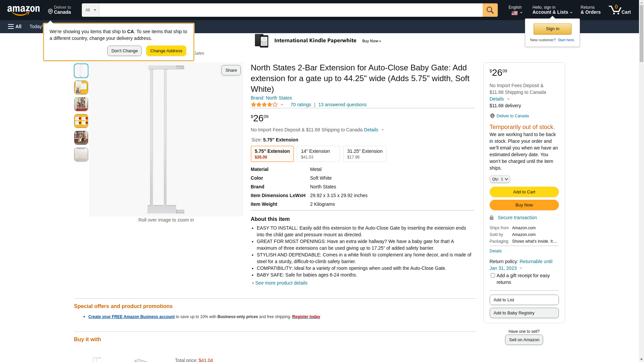
Task: Open Returns & Orders menu item
Action: click(x=590, y=10)
